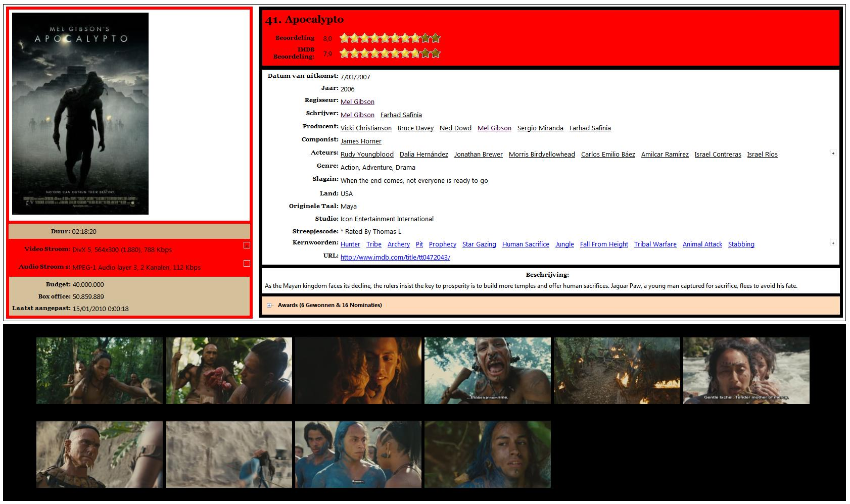Click the IMDB Beoordeling 7.9 star rating
The width and height of the screenshot is (850, 504).
[390, 53]
